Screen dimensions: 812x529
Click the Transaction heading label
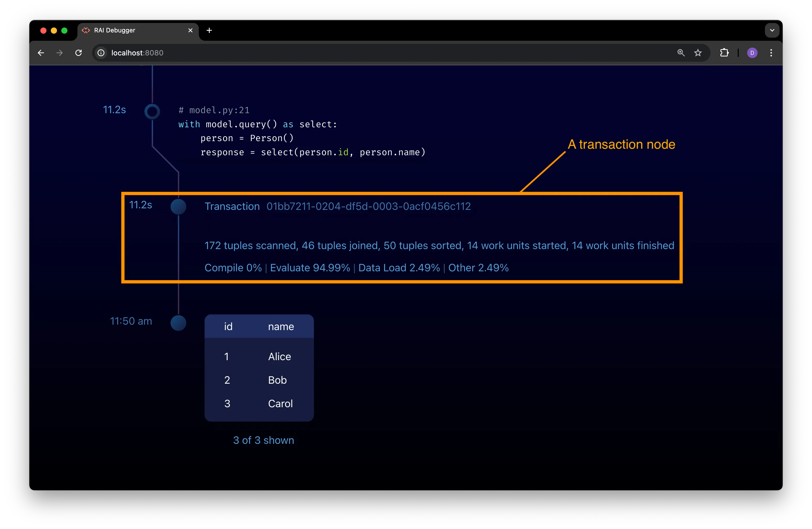pyautogui.click(x=232, y=206)
